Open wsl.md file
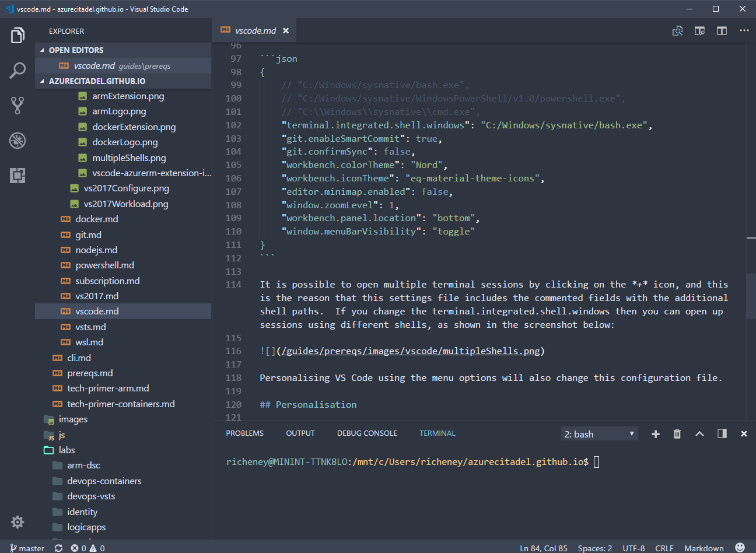This screenshot has height=553, width=756. point(123,342)
